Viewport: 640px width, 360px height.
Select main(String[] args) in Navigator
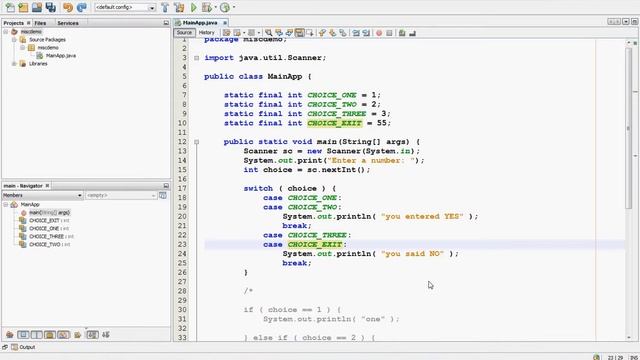[x=49, y=213]
